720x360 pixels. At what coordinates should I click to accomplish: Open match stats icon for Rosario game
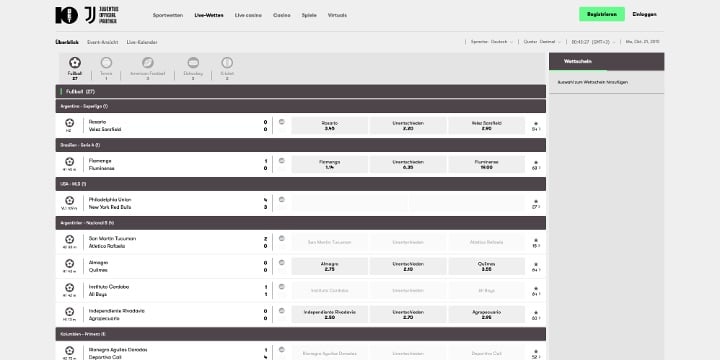(281, 122)
